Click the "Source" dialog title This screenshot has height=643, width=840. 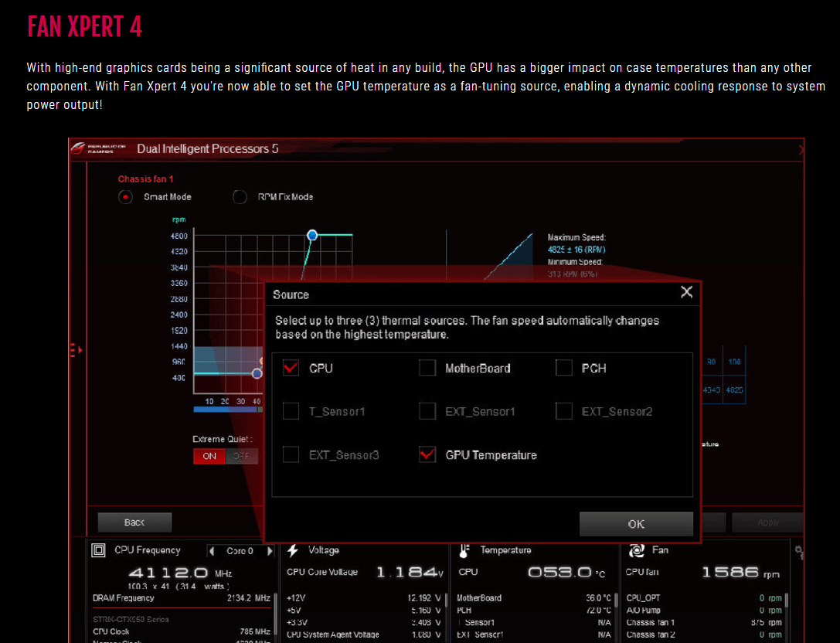point(291,294)
